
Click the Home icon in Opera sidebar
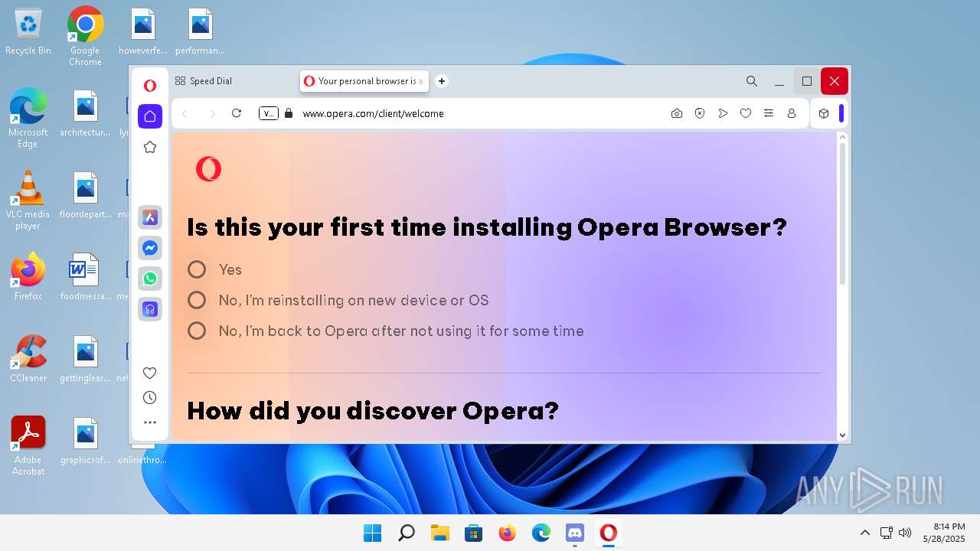tap(150, 116)
